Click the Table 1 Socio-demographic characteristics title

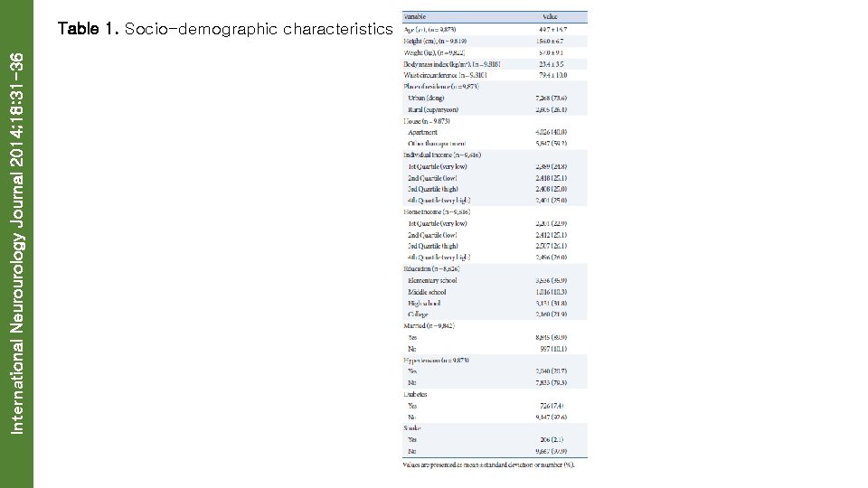click(224, 28)
